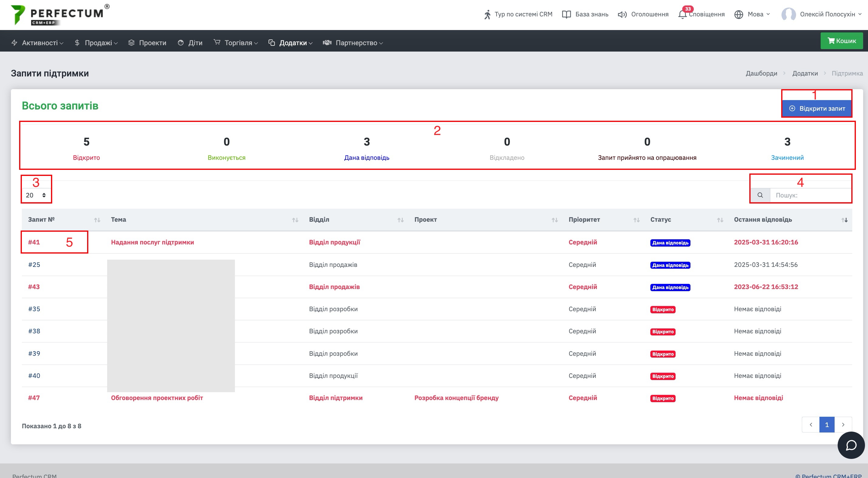
Task: Focus the Пошук search field
Action: click(x=810, y=195)
